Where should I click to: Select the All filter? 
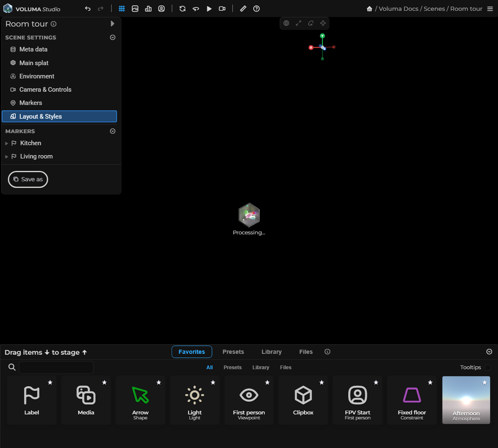[x=210, y=368]
